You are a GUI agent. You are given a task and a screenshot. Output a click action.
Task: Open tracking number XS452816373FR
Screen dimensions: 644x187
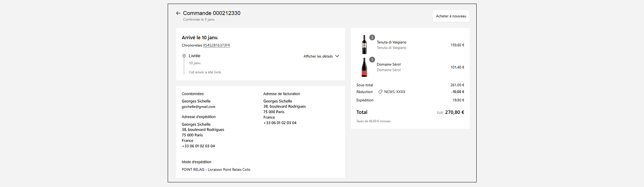click(216, 46)
